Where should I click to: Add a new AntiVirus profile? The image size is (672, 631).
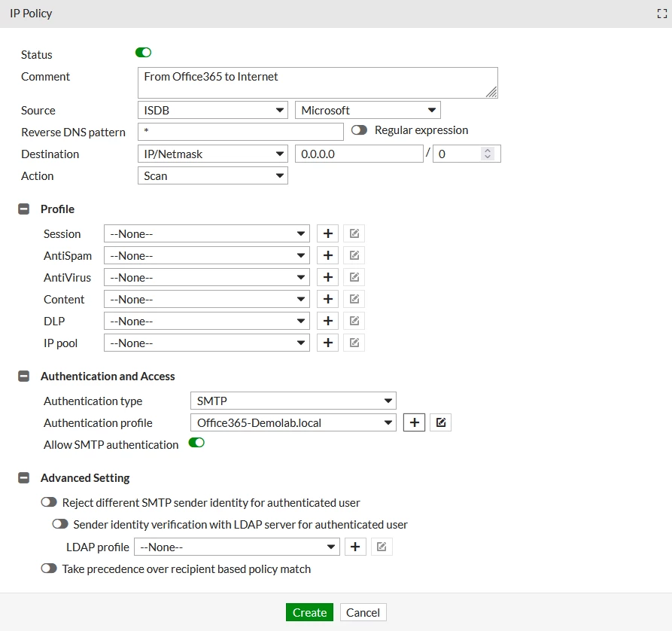(x=328, y=278)
